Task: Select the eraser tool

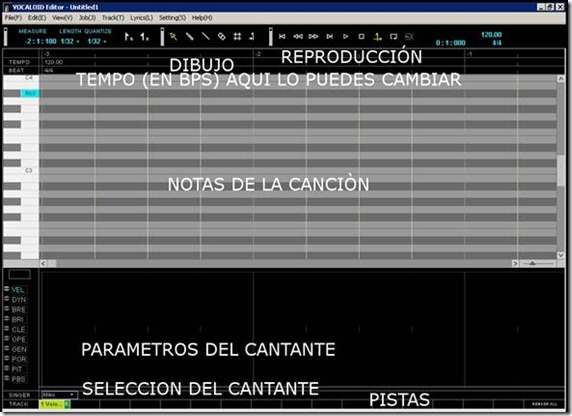Action: click(221, 36)
